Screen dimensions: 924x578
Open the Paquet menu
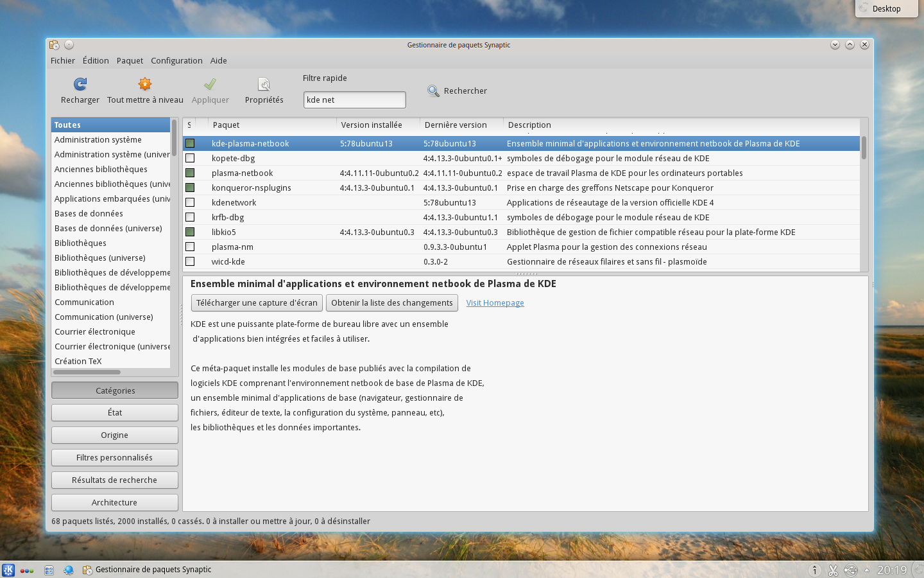tap(130, 60)
